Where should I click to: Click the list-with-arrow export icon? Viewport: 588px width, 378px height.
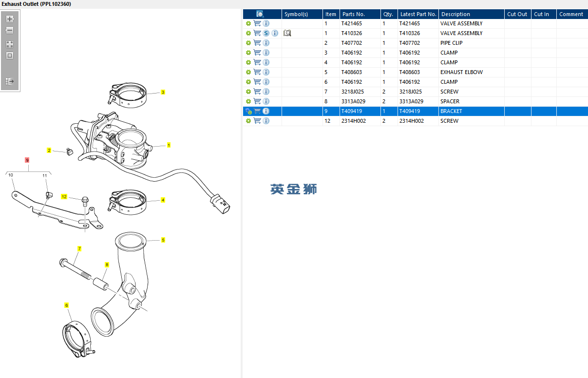pos(10,81)
